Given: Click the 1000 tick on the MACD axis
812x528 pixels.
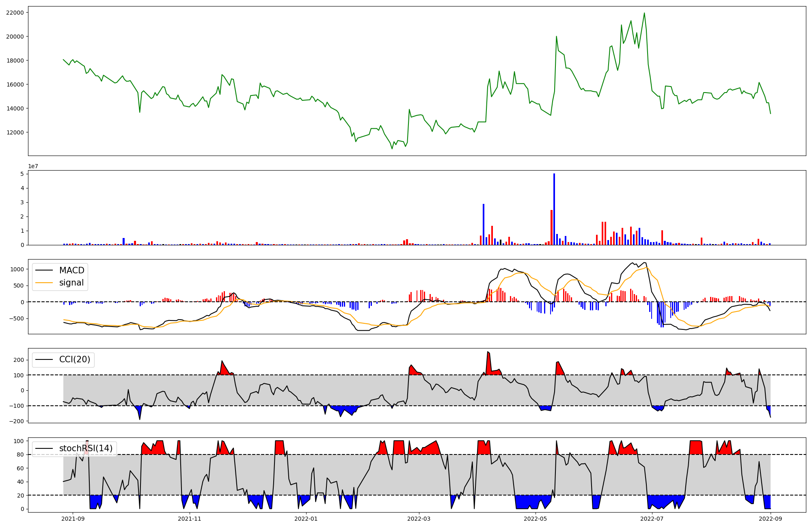Looking at the screenshot, I should point(17,269).
